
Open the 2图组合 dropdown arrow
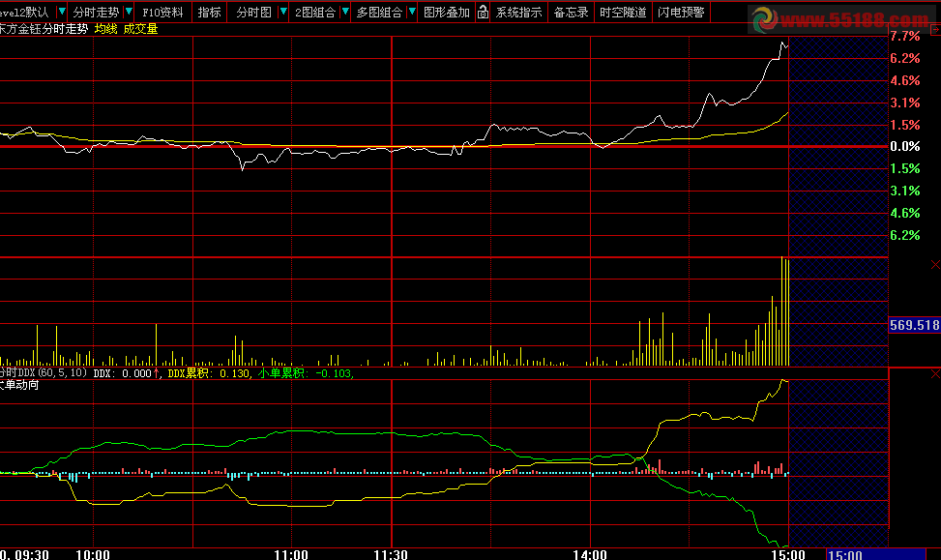point(345,12)
